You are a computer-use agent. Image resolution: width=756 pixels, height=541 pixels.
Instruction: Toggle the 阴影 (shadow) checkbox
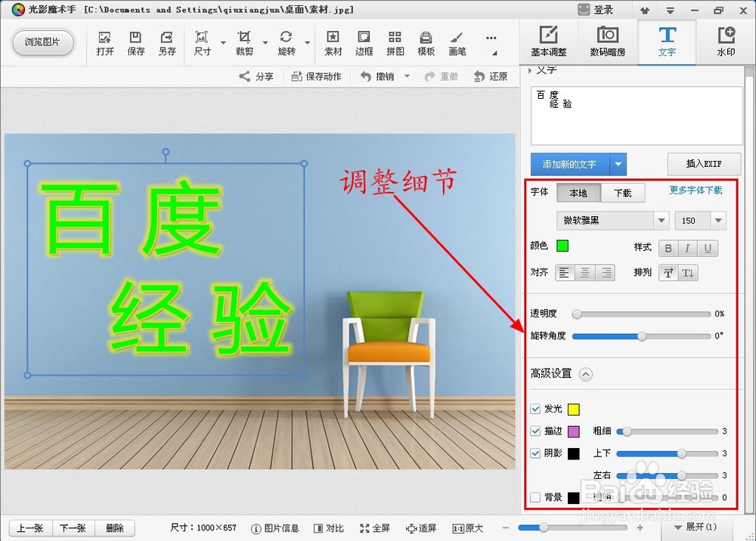click(x=535, y=453)
